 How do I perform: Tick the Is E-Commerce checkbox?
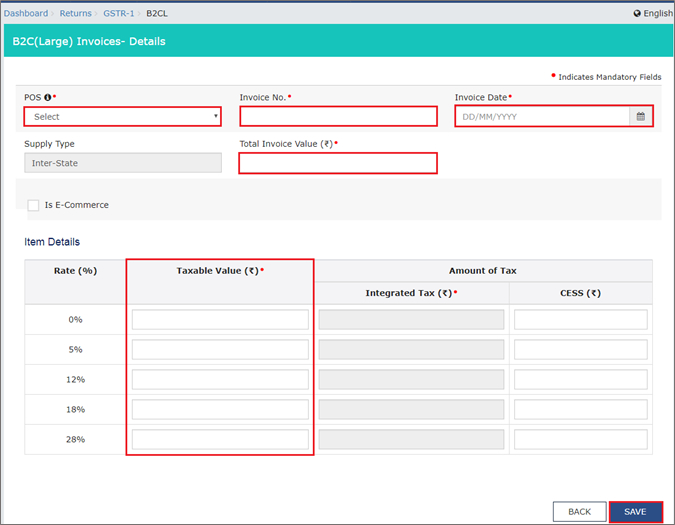coord(33,205)
